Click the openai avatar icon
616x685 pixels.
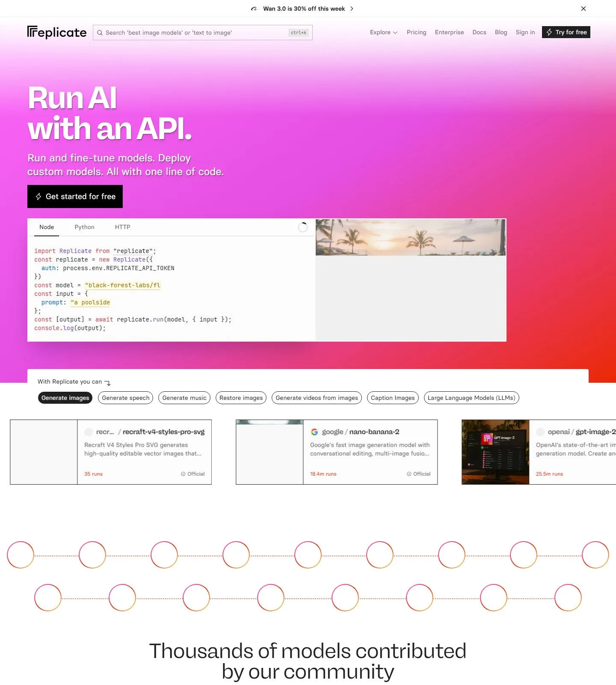click(540, 432)
